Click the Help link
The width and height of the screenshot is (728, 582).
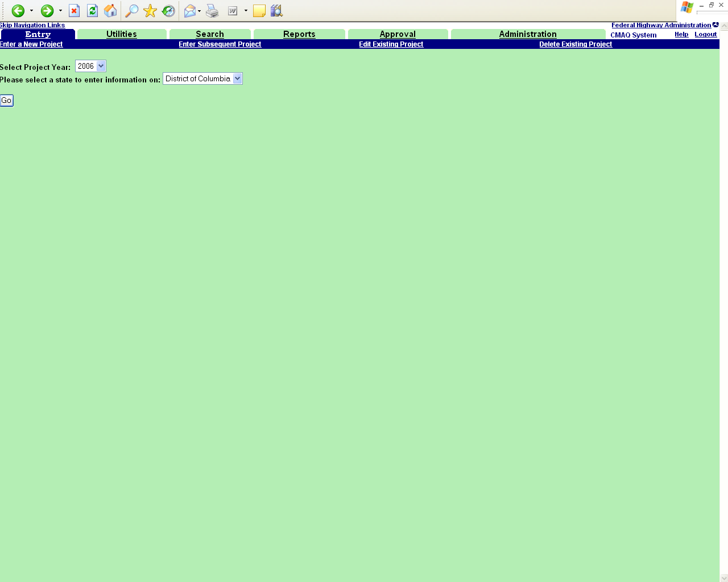pos(681,35)
